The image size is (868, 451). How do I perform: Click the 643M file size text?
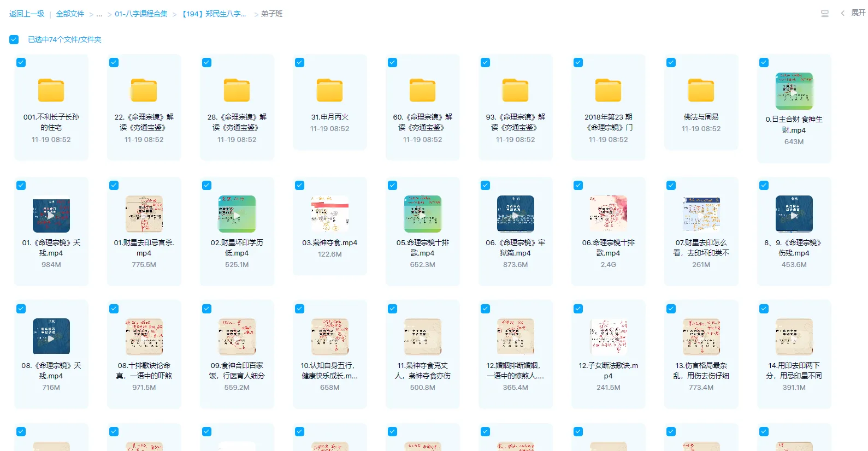pyautogui.click(x=794, y=141)
